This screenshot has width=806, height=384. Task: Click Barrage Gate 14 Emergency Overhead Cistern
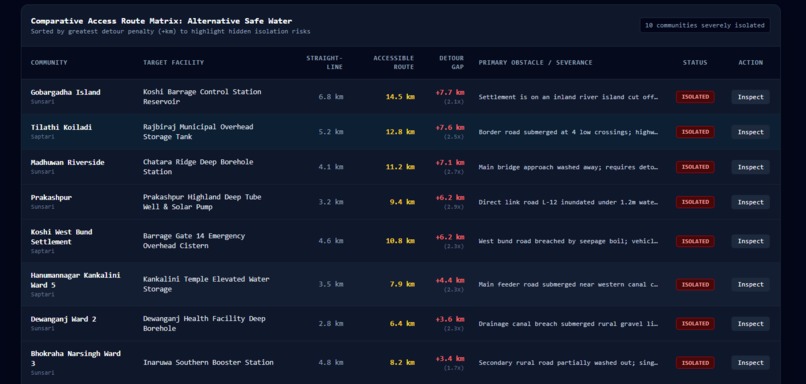[x=194, y=241]
